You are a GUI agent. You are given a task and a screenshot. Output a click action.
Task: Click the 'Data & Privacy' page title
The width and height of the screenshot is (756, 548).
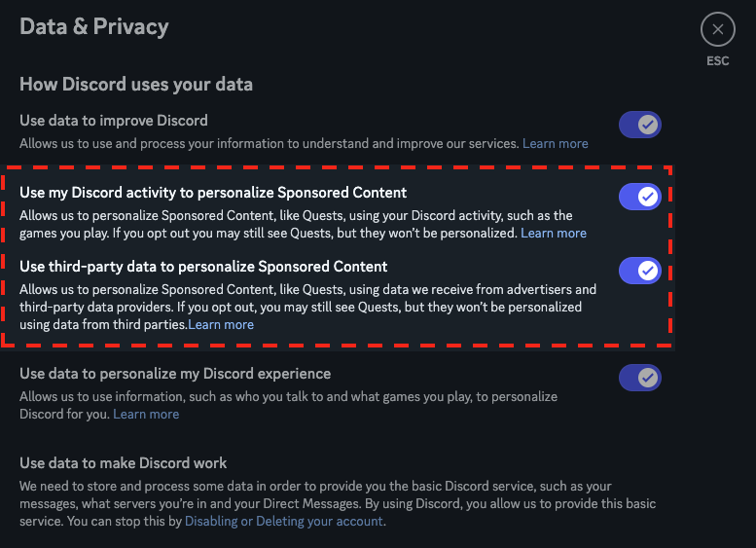(94, 27)
